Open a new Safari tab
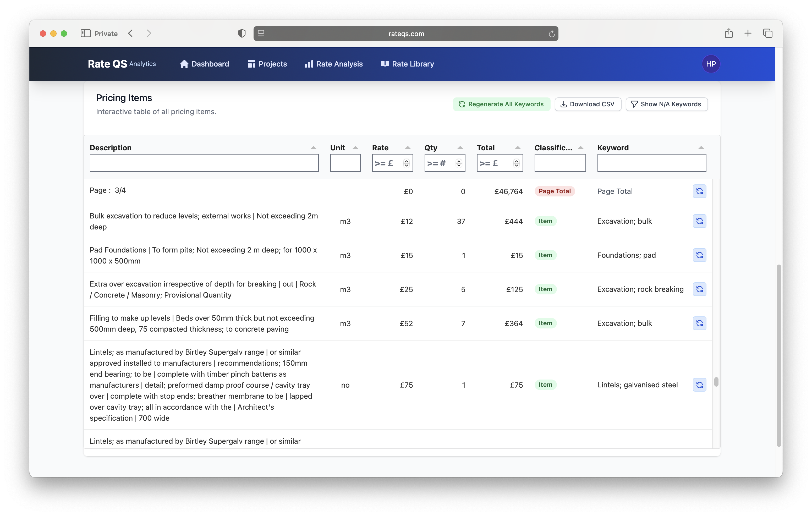The height and width of the screenshot is (516, 812). pyautogui.click(x=748, y=33)
